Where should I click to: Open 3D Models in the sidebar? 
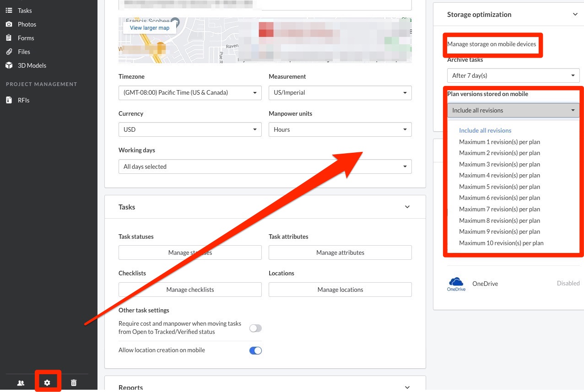click(32, 65)
